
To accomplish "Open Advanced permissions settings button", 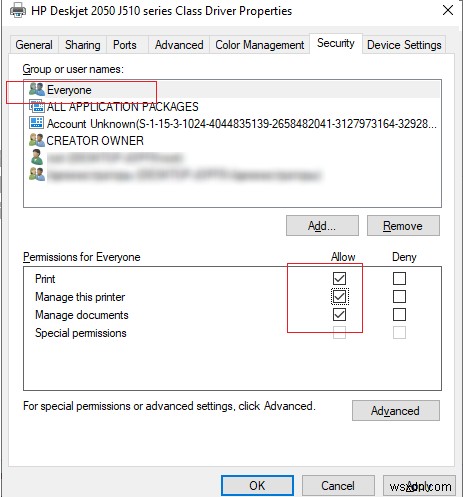I will coord(396,411).
